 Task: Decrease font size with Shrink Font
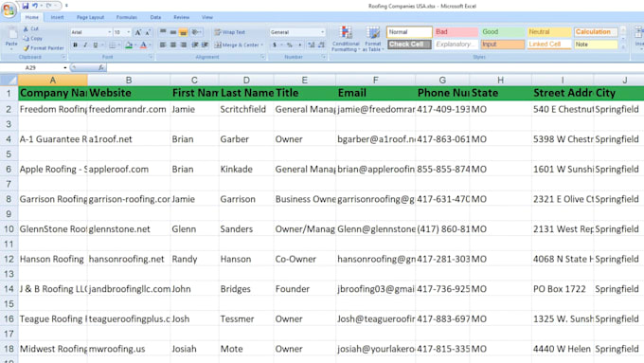pos(148,32)
